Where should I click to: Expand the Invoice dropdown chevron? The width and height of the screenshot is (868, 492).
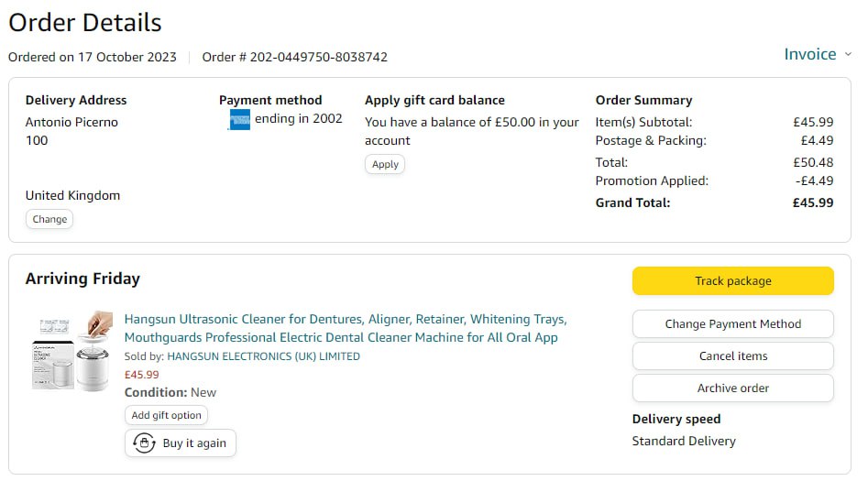(848, 54)
